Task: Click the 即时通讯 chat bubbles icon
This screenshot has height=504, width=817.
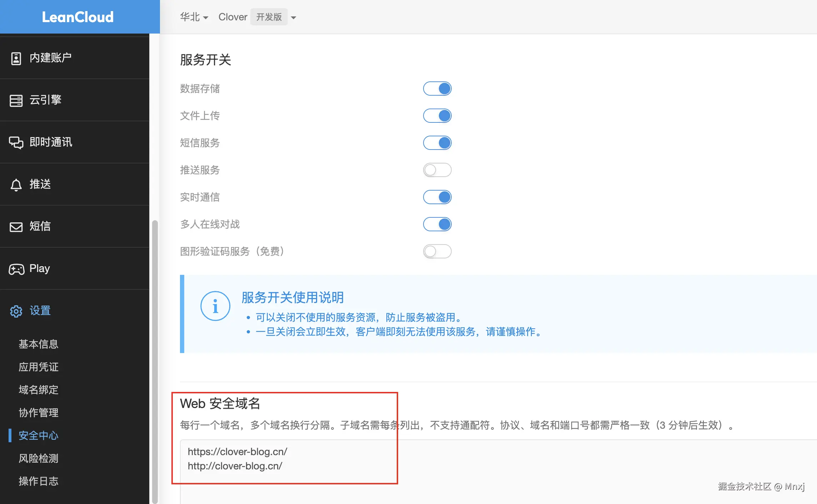Action: 16,142
